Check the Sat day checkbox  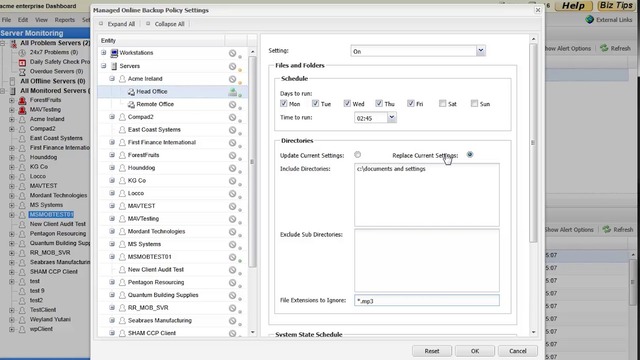click(x=442, y=103)
